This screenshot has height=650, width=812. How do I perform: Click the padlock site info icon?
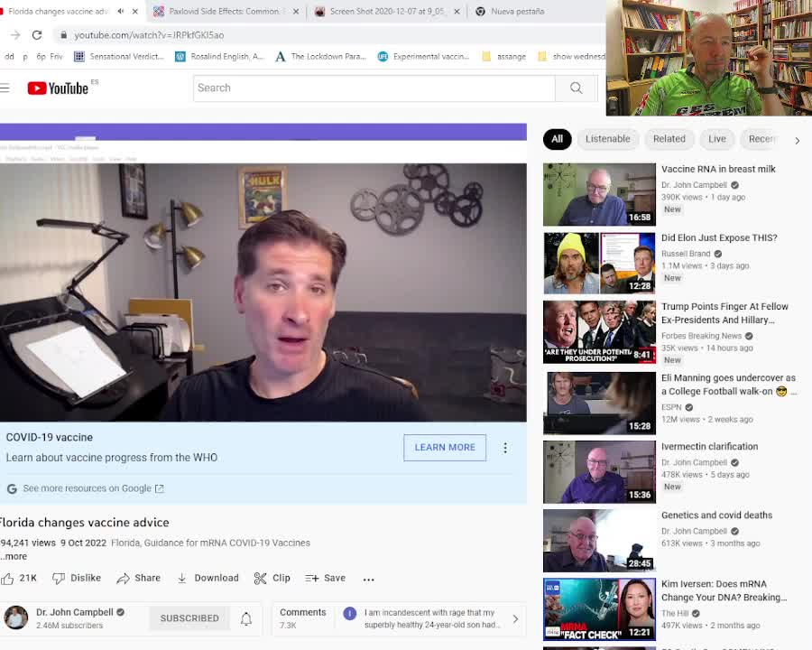[x=64, y=34]
